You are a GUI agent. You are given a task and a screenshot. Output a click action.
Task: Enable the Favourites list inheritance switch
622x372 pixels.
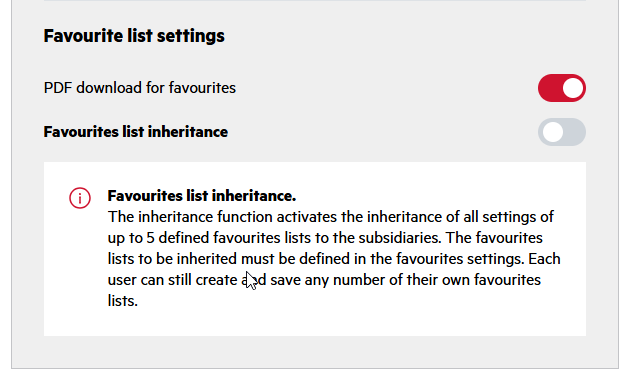562,132
